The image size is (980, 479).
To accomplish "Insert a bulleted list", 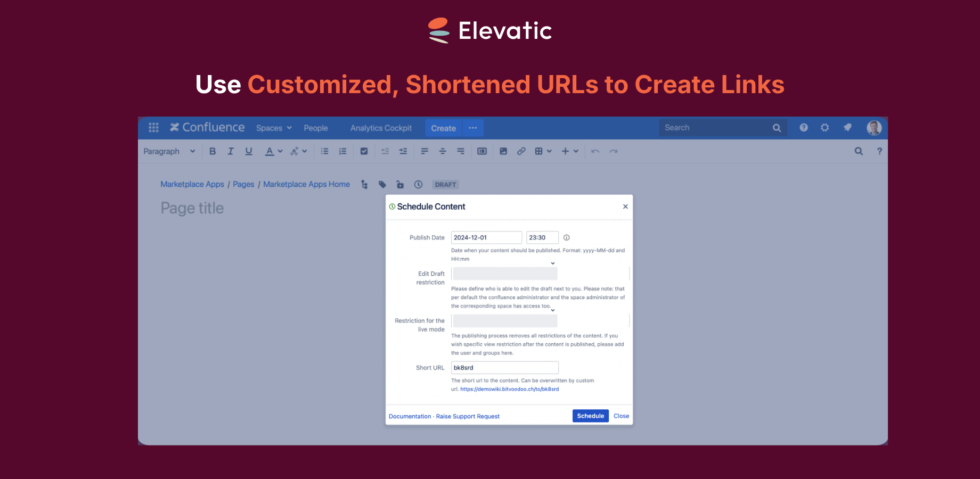I will click(324, 151).
